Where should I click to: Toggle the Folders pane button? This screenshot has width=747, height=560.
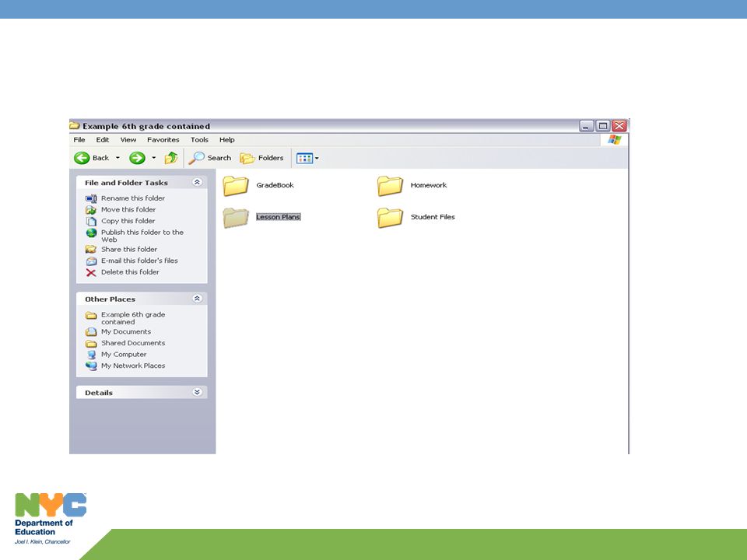point(261,158)
